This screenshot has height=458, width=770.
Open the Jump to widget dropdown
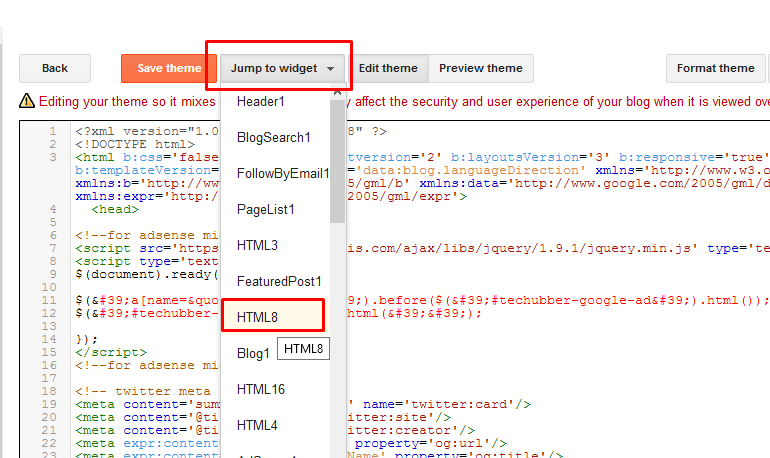[x=282, y=68]
